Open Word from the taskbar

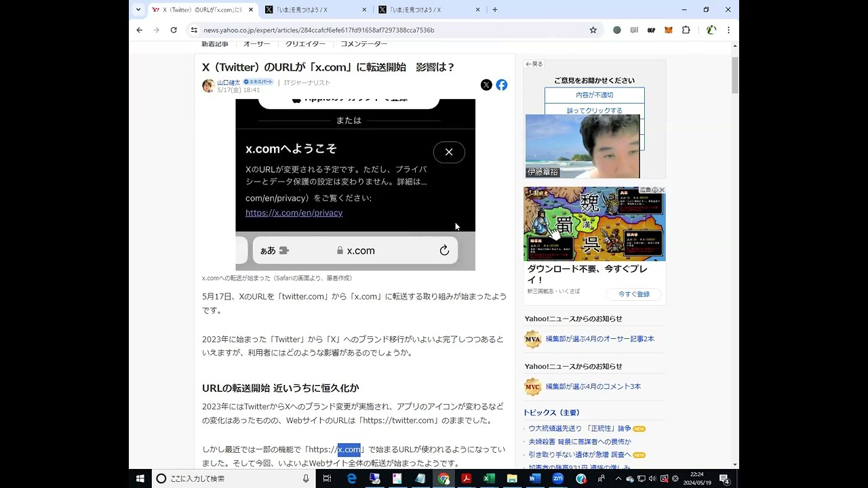tap(535, 479)
